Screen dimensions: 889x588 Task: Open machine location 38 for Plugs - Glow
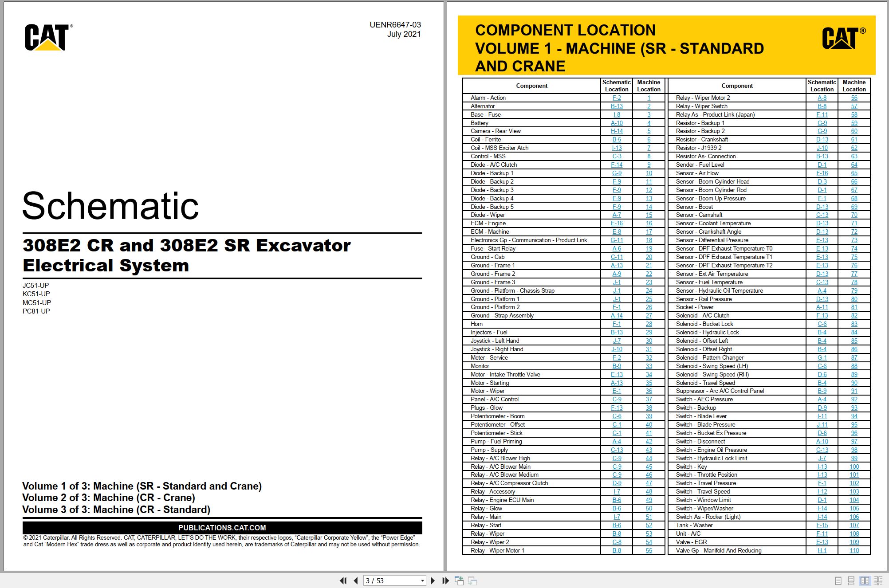click(649, 408)
